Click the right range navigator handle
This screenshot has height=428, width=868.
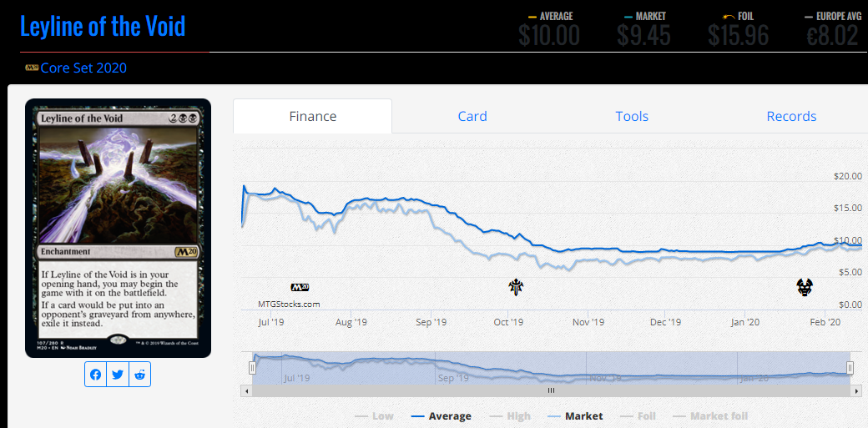850,368
